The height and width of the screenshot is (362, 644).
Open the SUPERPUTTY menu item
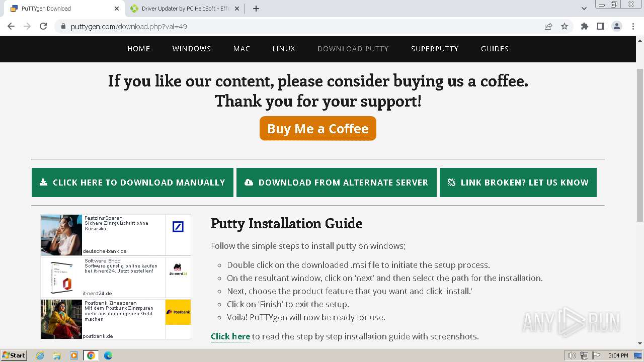point(435,49)
